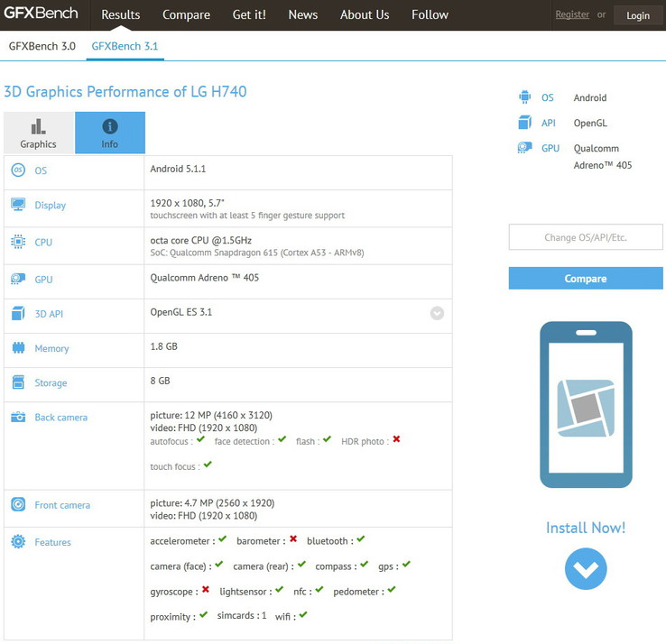Click the '1.8 GB' memory value

[x=164, y=346]
